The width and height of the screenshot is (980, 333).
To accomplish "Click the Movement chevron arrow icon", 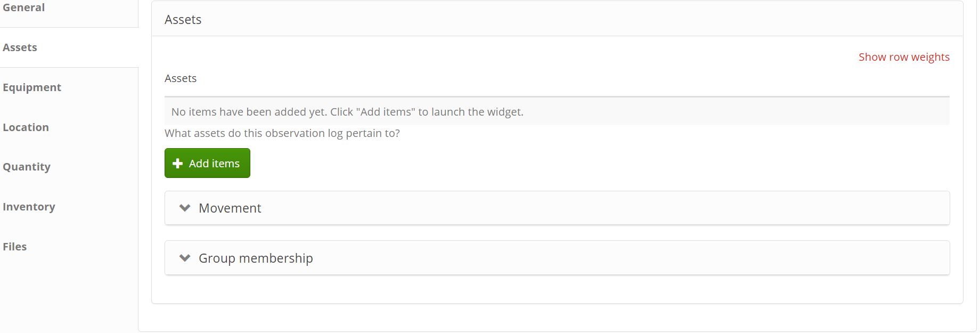I will [185, 208].
